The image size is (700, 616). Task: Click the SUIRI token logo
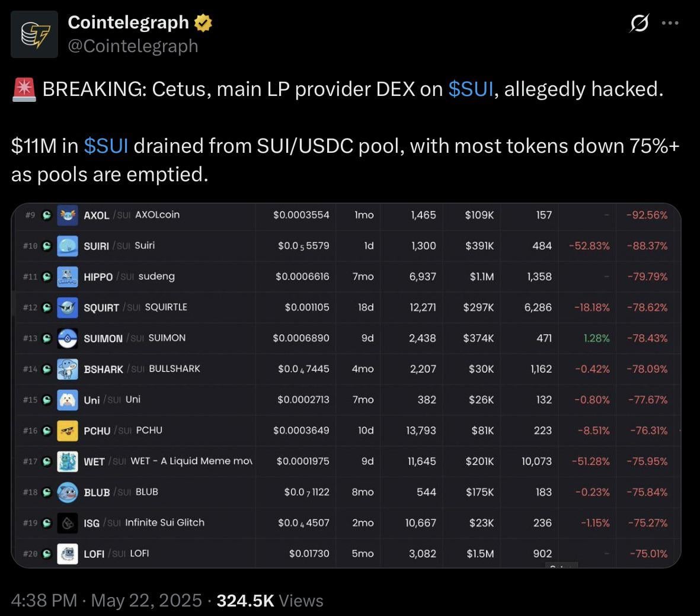(68, 246)
